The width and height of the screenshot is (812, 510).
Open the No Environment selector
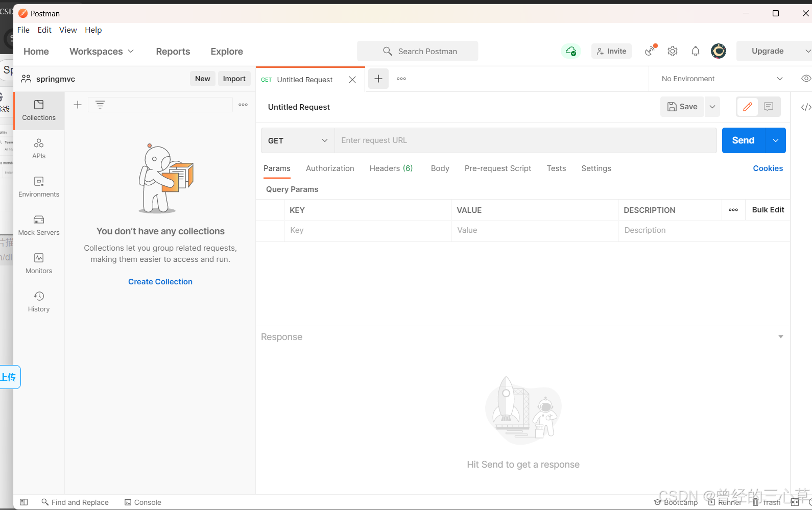point(722,79)
